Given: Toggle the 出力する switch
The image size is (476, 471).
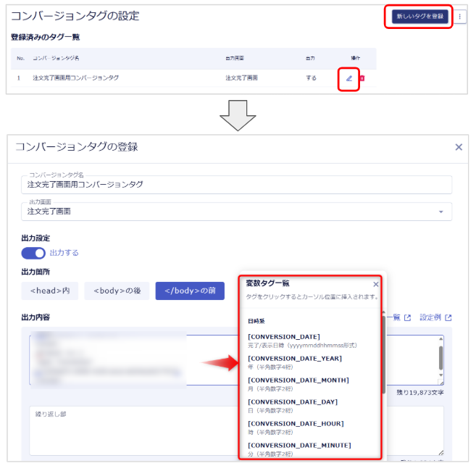Looking at the screenshot, I should [x=33, y=253].
